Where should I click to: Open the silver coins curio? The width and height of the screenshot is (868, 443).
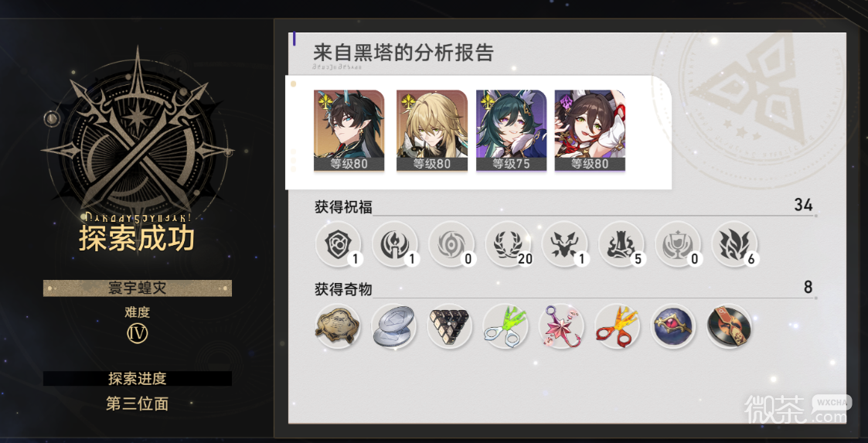click(393, 326)
